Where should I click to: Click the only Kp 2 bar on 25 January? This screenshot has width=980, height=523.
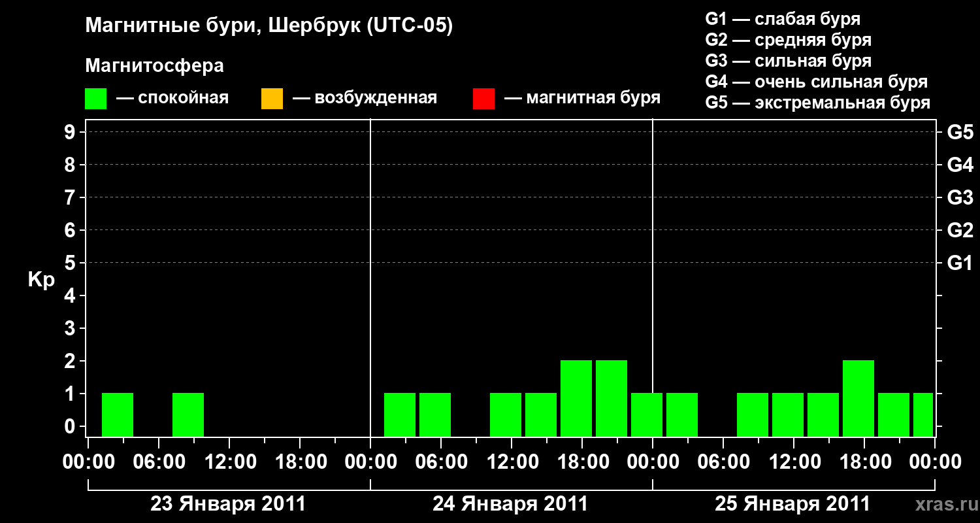click(x=858, y=398)
